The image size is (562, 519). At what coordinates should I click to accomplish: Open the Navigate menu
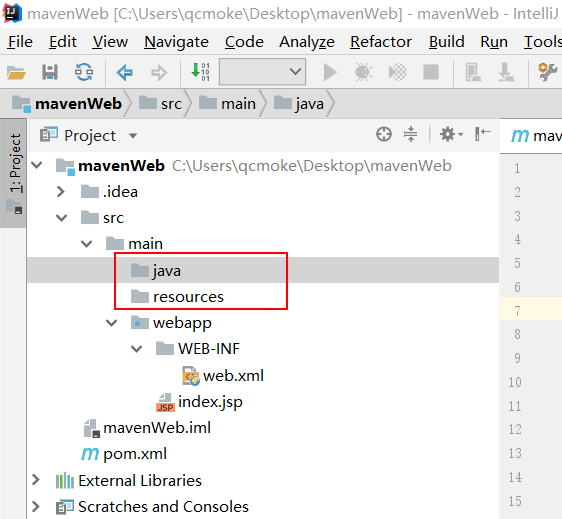(176, 42)
